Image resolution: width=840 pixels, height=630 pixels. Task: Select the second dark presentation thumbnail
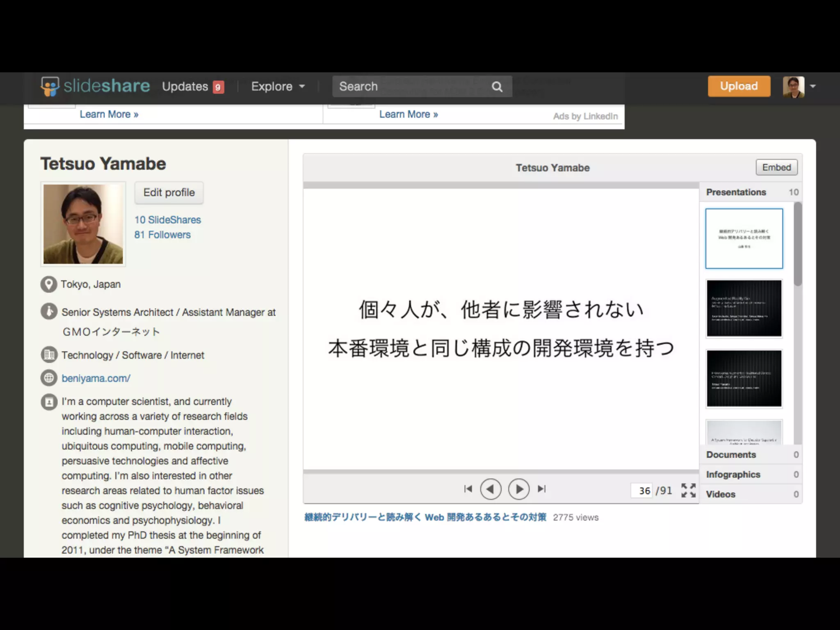click(744, 379)
